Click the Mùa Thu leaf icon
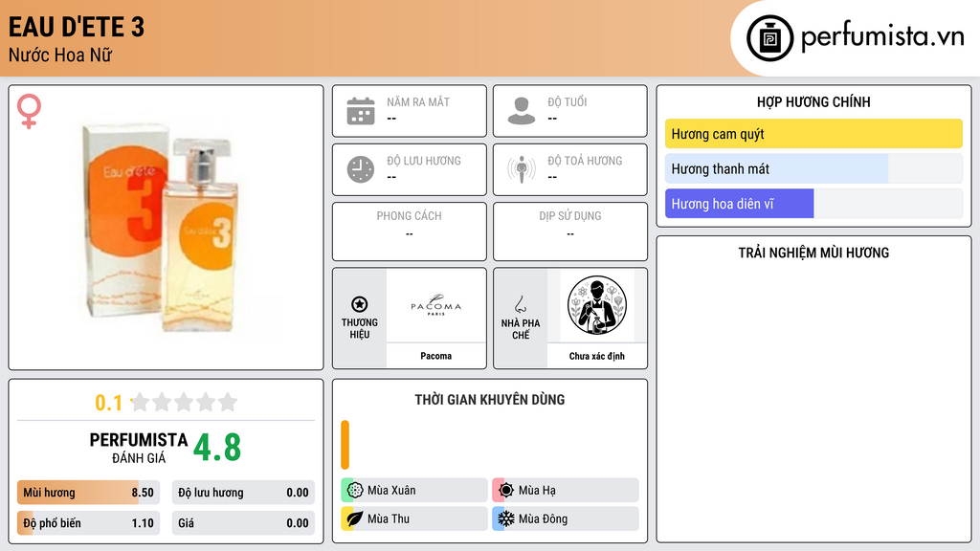The image size is (980, 551). click(x=355, y=518)
